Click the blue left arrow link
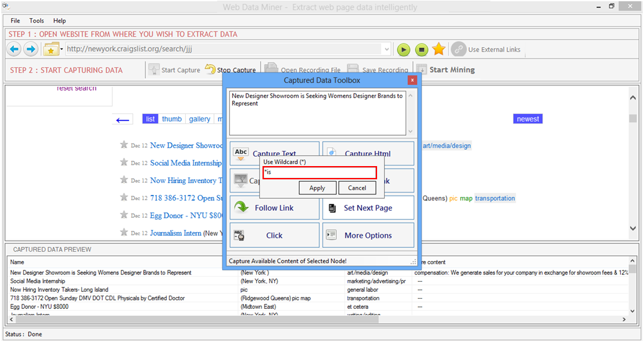Image resolution: width=644 pixels, height=341 pixels. (122, 120)
